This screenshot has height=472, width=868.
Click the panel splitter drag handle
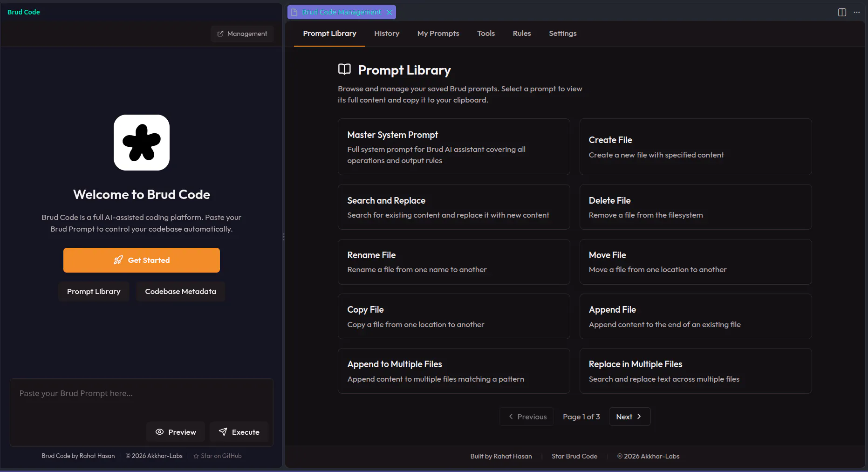(284, 237)
